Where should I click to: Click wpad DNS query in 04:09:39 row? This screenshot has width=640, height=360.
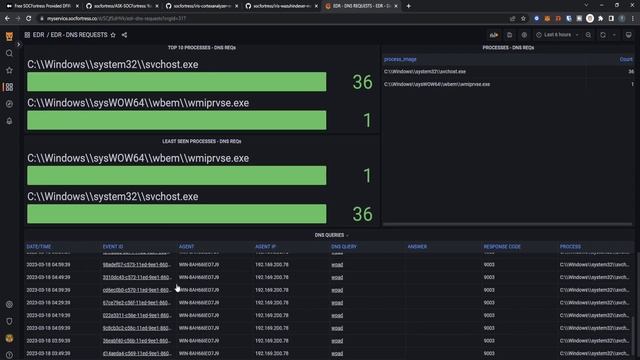(337, 328)
